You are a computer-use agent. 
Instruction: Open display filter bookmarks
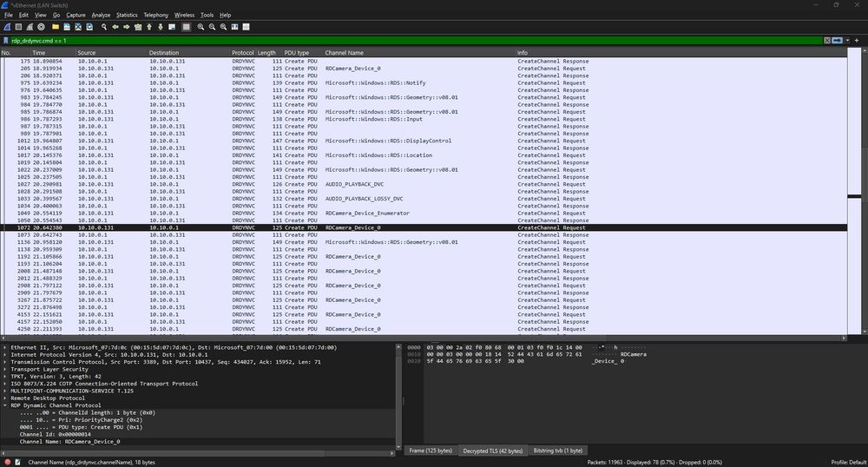[x=6, y=41]
